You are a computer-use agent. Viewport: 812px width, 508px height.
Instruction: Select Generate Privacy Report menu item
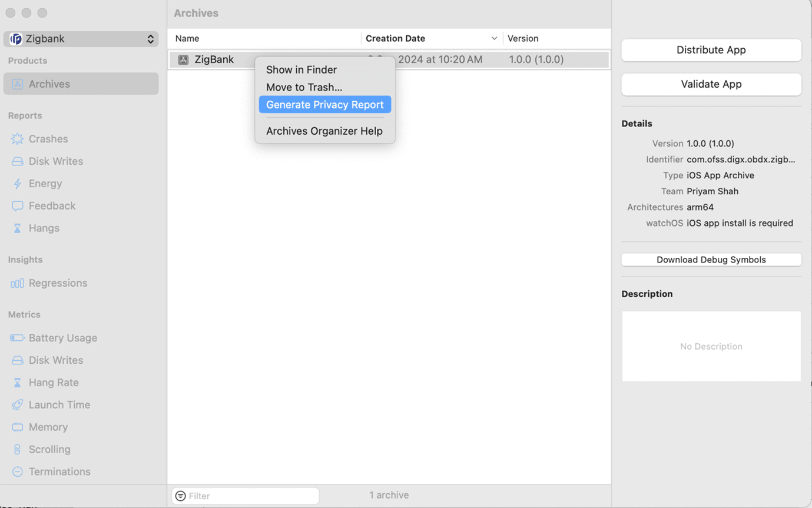pyautogui.click(x=325, y=105)
